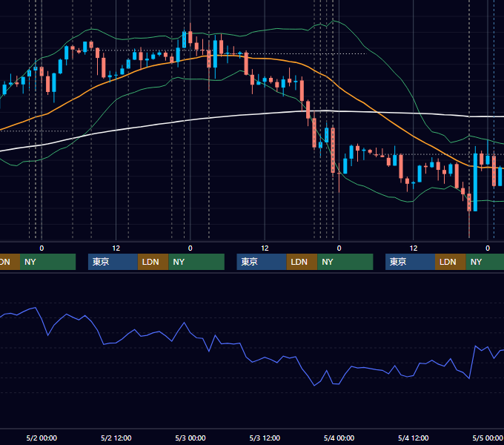The height and width of the screenshot is (445, 504).
Task: Select the NY session block spanning 5/2 00:00
Action: (x=47, y=262)
